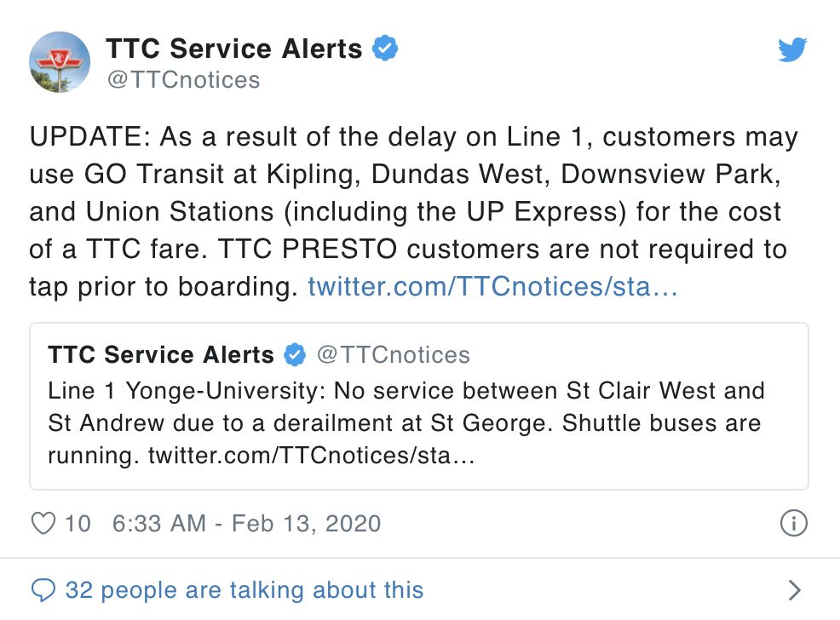The width and height of the screenshot is (840, 620).
Task: Expand the conversation with the right chevron
Action: tap(794, 589)
